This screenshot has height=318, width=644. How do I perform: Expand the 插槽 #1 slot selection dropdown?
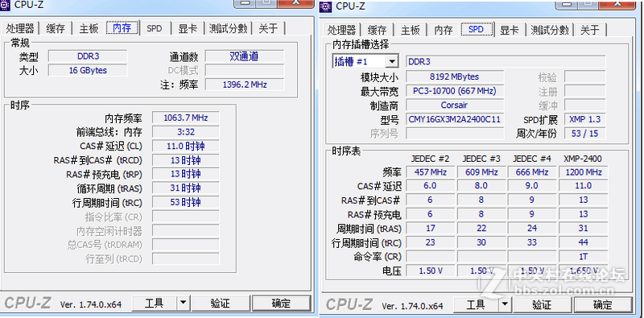click(x=392, y=62)
